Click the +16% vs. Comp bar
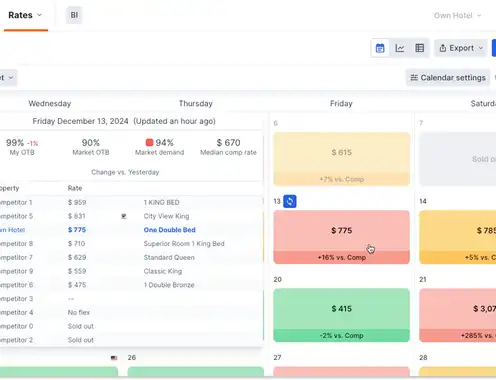This screenshot has height=380, width=496. [x=341, y=257]
